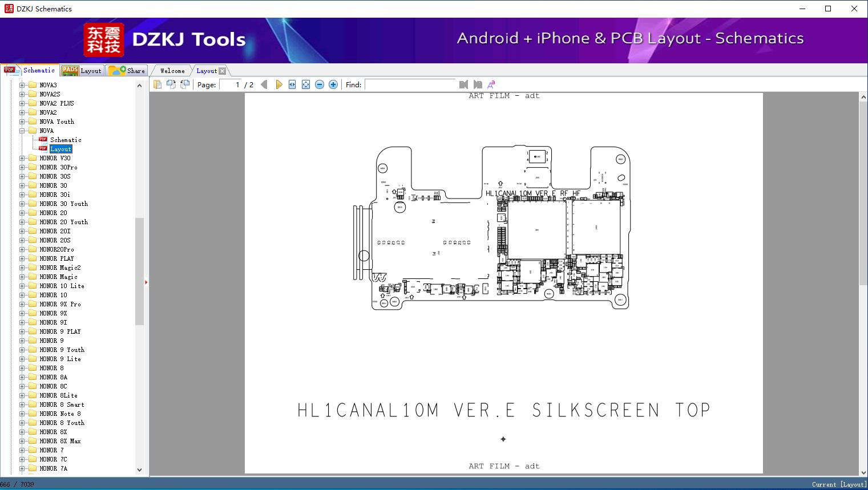Close the Layout document tab
The image size is (868, 490).
click(223, 71)
